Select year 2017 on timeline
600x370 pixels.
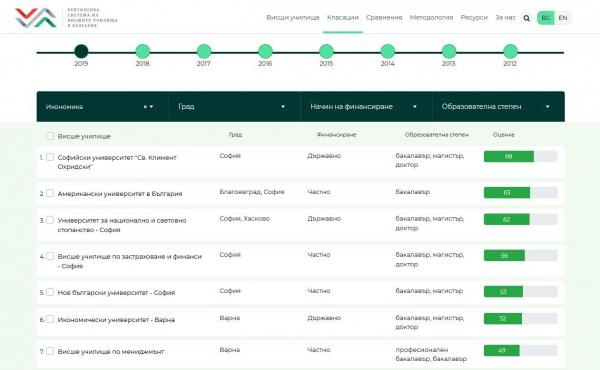coord(204,51)
